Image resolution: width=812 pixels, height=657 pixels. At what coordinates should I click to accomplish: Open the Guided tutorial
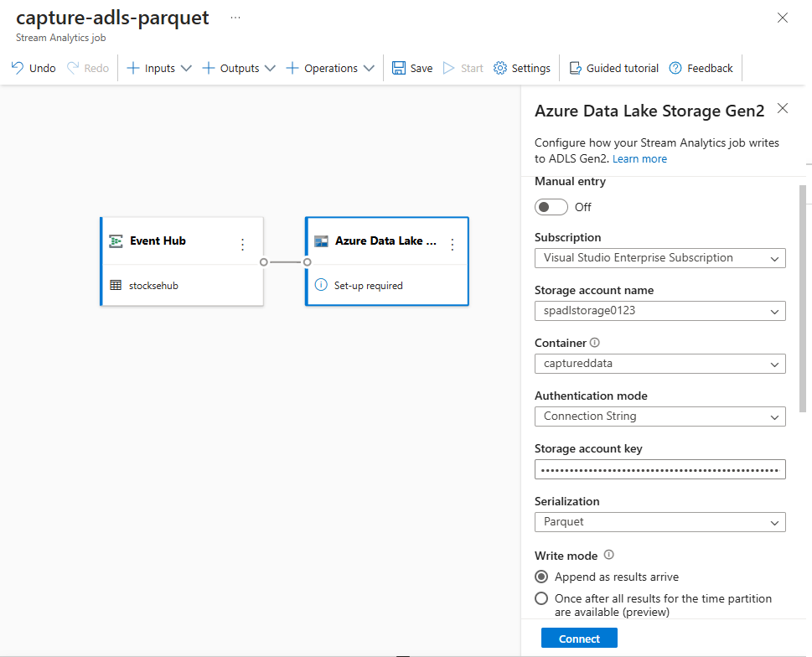pos(613,68)
